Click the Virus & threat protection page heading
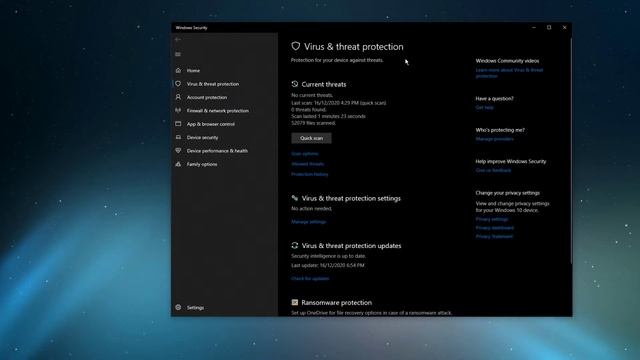640x360 pixels. (x=353, y=47)
